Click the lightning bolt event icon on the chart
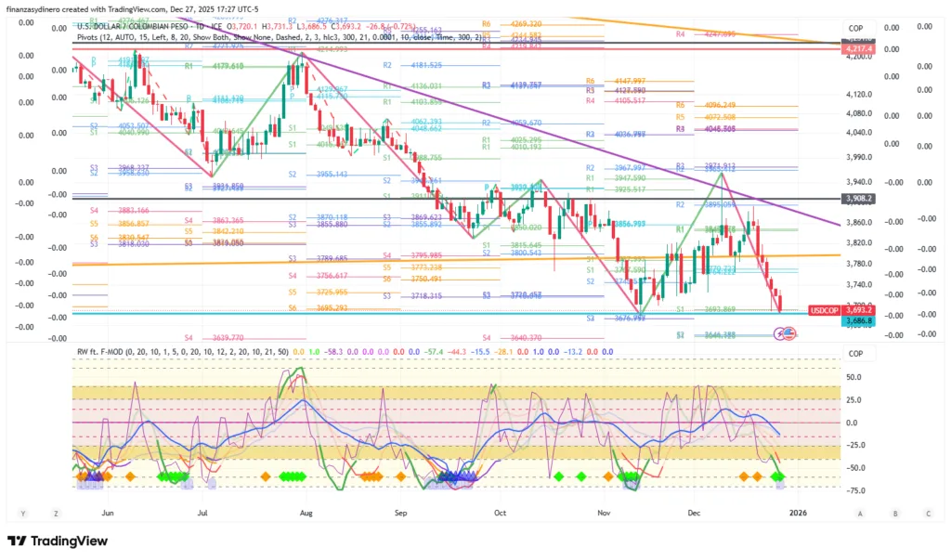This screenshot has height=560, width=951. tap(781, 332)
